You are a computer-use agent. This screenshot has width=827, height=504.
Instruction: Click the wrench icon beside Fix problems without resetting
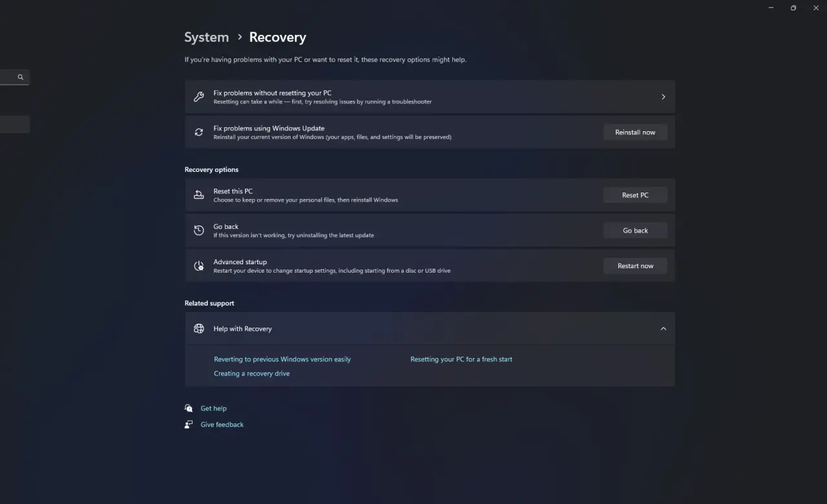tap(199, 97)
